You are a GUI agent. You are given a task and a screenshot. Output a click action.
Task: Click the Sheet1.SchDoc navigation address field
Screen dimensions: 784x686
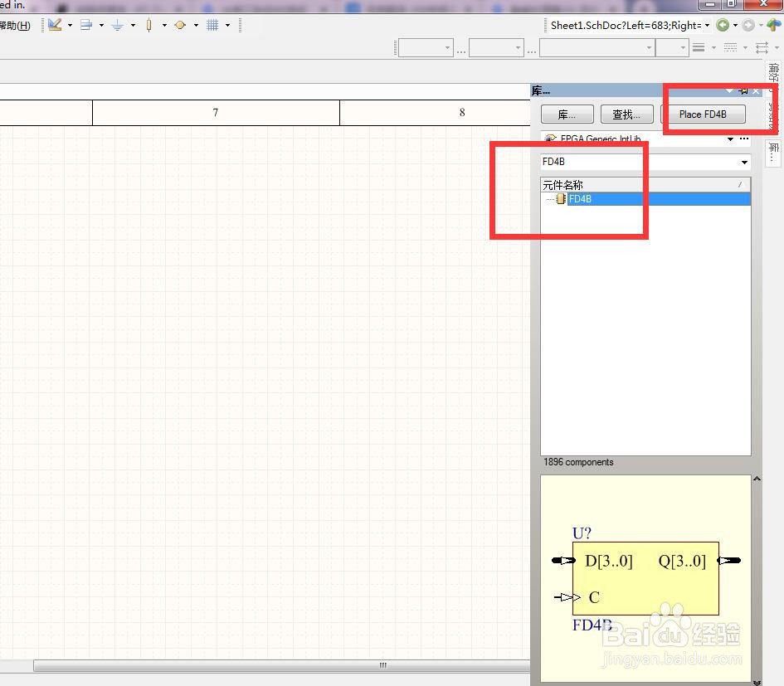[x=626, y=25]
